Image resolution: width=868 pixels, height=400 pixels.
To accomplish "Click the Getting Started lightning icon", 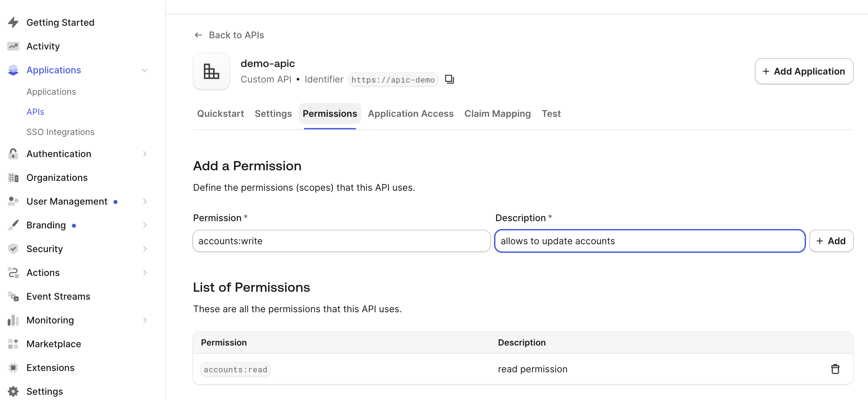I will (13, 22).
